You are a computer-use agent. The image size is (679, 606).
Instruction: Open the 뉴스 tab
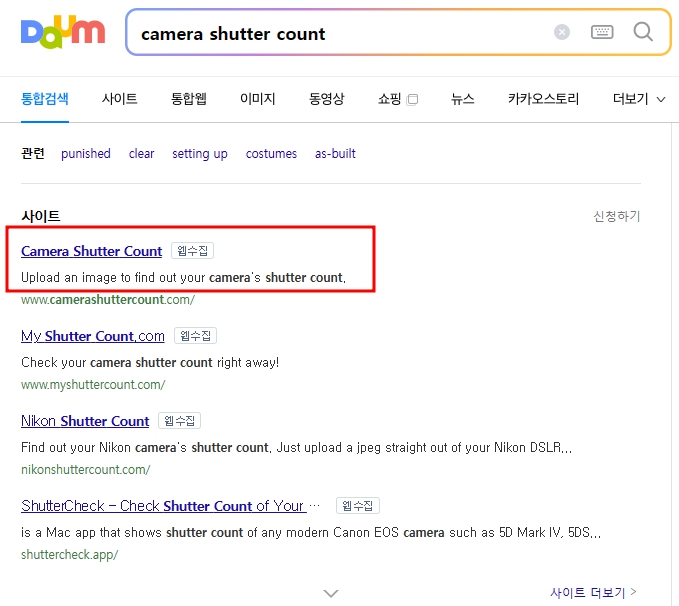462,99
